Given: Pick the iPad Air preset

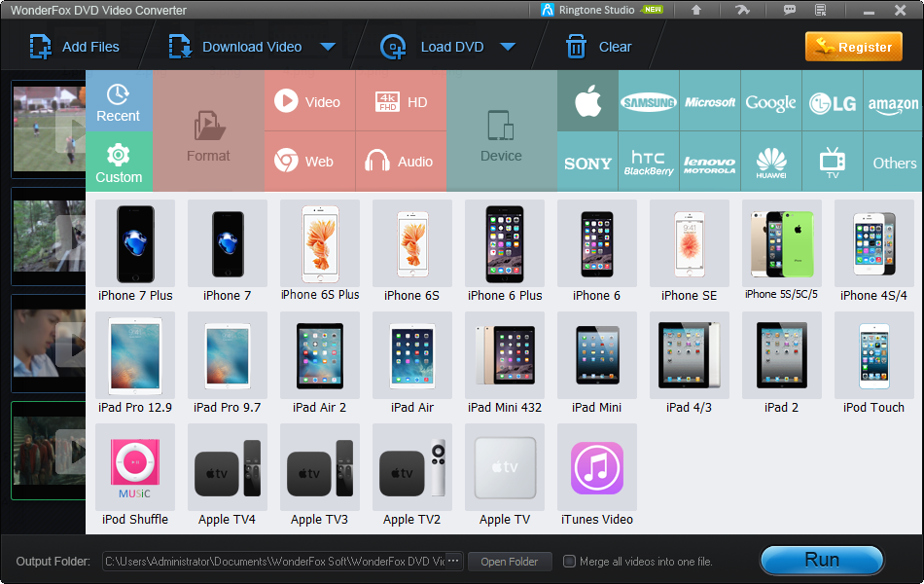Looking at the screenshot, I should 412,364.
